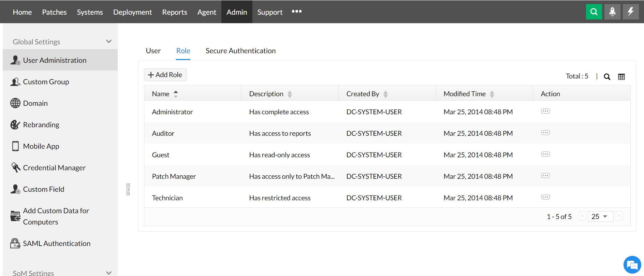Open the 25 rows-per-page dropdown

pos(600,217)
